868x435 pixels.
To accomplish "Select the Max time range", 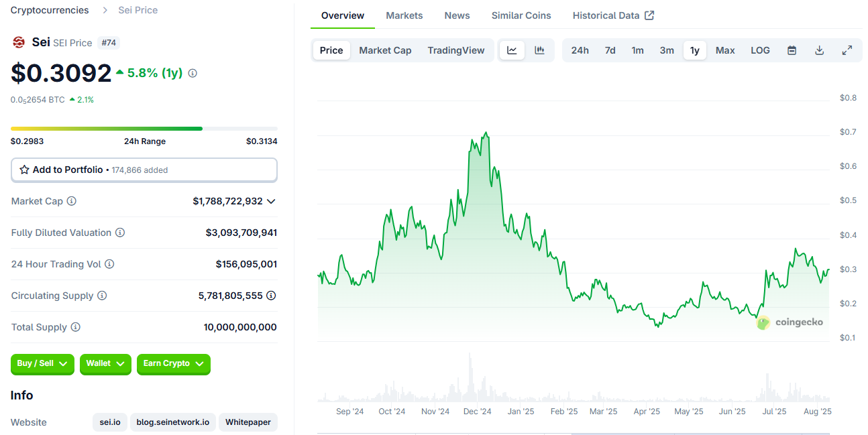I will pos(725,50).
